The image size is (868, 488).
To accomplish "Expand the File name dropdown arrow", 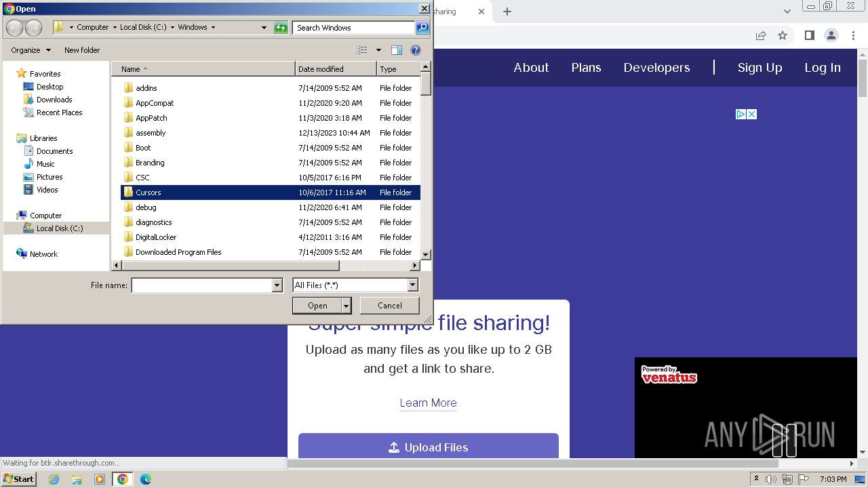I will coord(277,285).
